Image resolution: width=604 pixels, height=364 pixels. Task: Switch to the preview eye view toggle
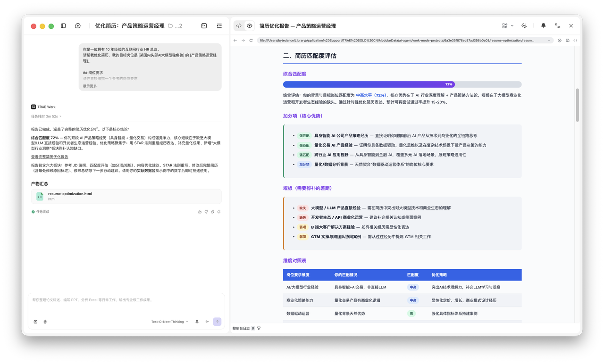click(x=250, y=26)
